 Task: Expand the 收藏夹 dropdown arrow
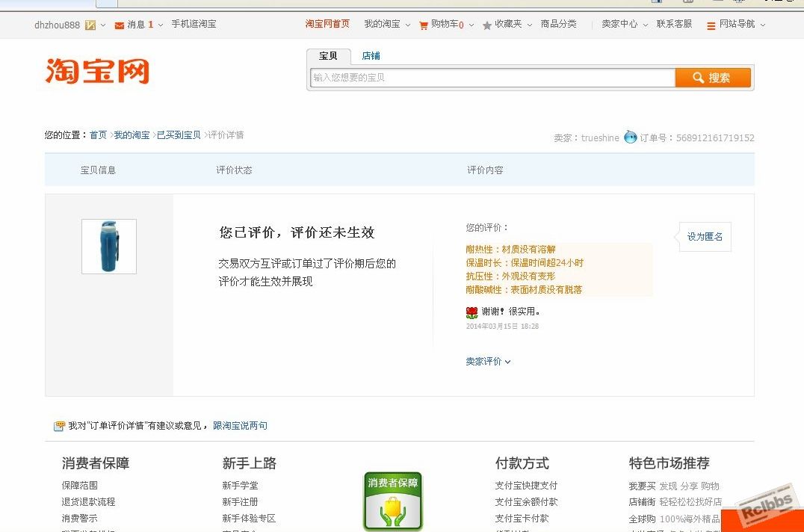pos(530,25)
